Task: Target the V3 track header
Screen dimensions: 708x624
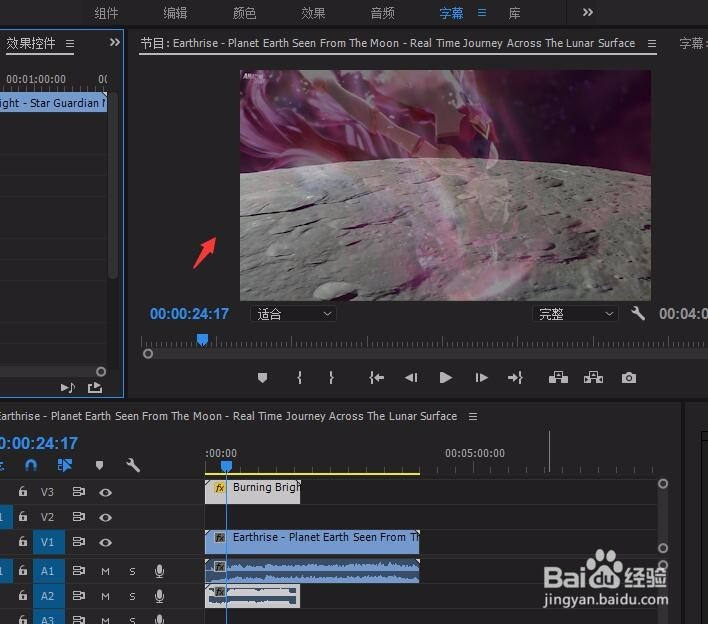Action: tap(47, 492)
